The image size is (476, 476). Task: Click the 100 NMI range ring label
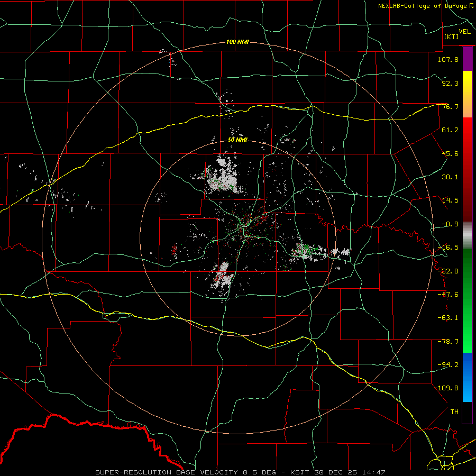tap(237, 42)
